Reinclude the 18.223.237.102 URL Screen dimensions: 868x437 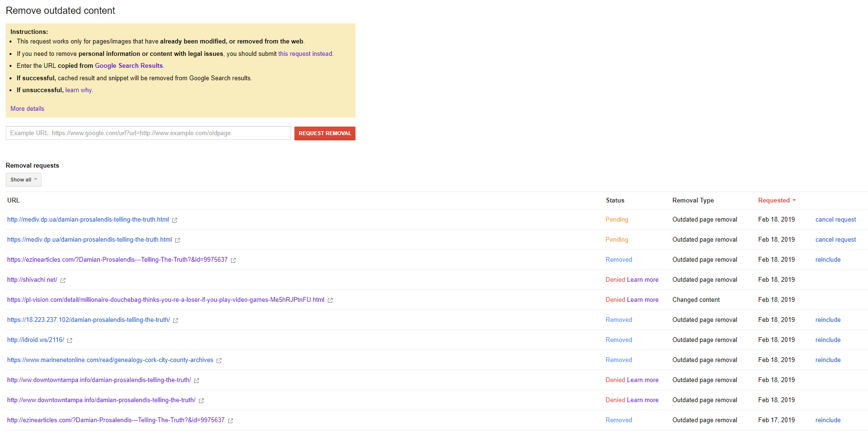coord(828,320)
